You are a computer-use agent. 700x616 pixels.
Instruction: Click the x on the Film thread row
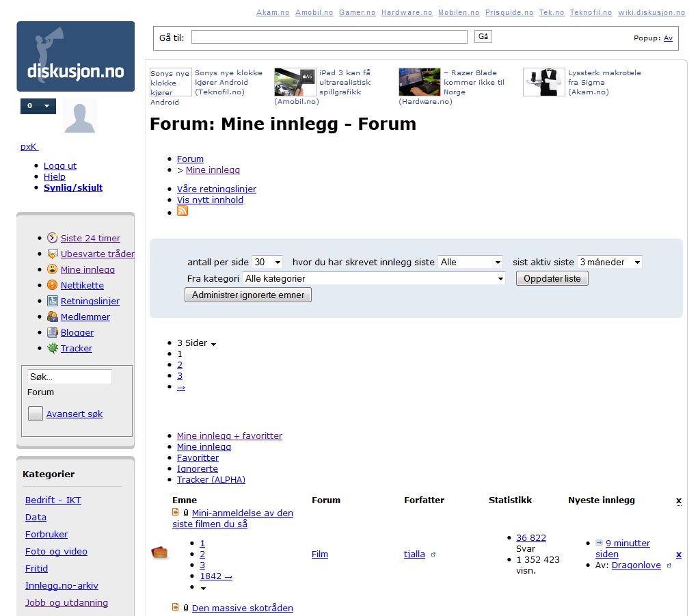tap(679, 554)
